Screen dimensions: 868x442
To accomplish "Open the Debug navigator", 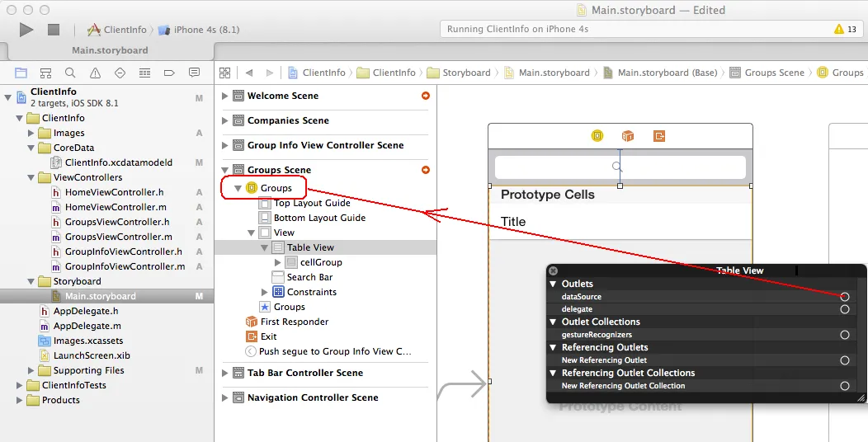I will click(145, 73).
